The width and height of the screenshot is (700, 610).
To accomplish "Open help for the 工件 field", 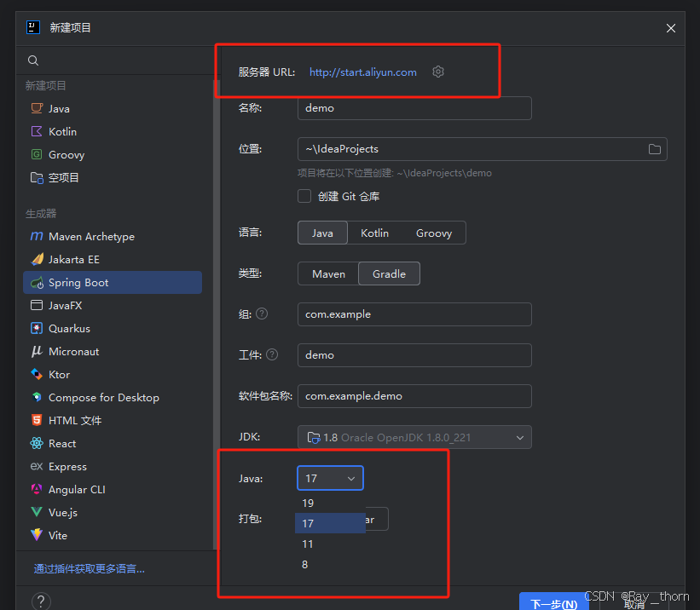I will tap(272, 354).
